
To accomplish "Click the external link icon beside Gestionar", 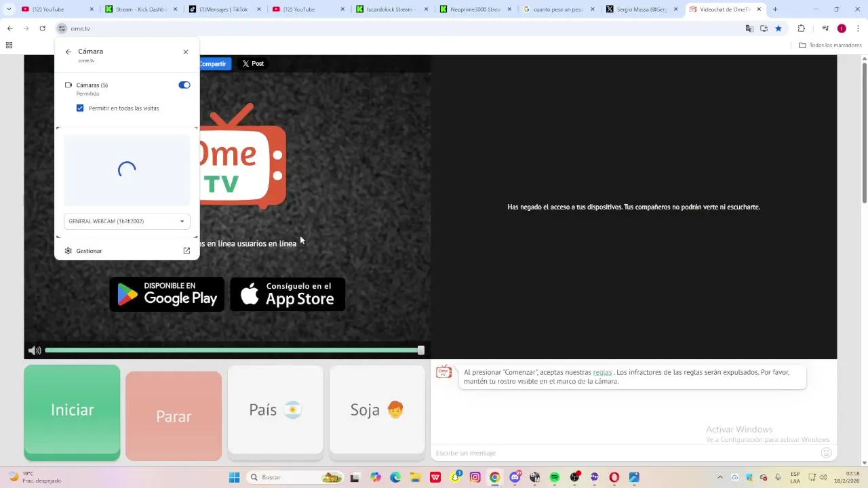I will tap(186, 251).
